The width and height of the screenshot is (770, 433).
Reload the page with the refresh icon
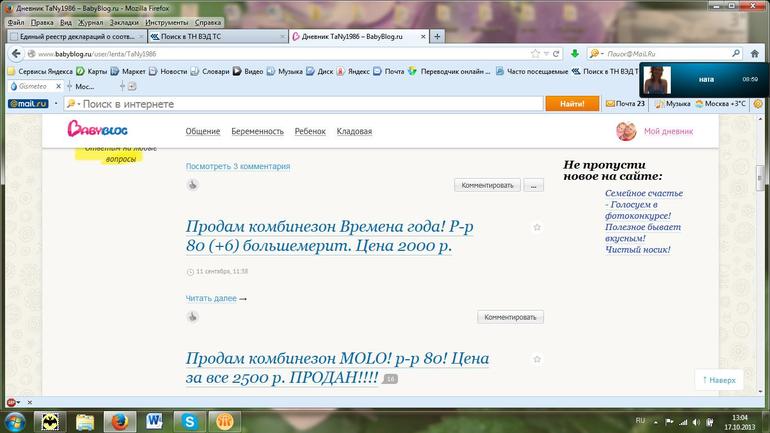pyautogui.click(x=556, y=54)
